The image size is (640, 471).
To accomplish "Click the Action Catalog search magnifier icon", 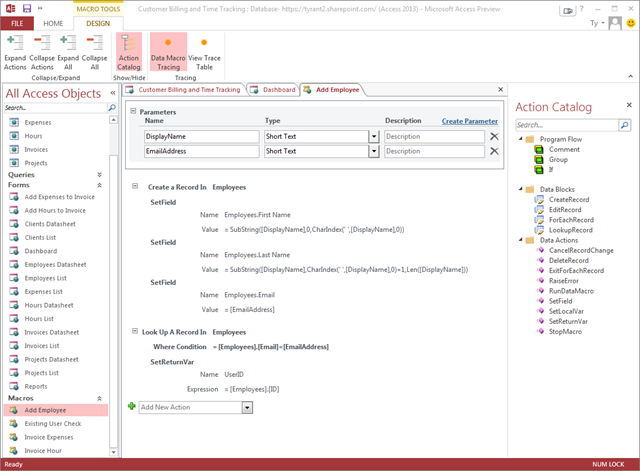I will [x=624, y=125].
